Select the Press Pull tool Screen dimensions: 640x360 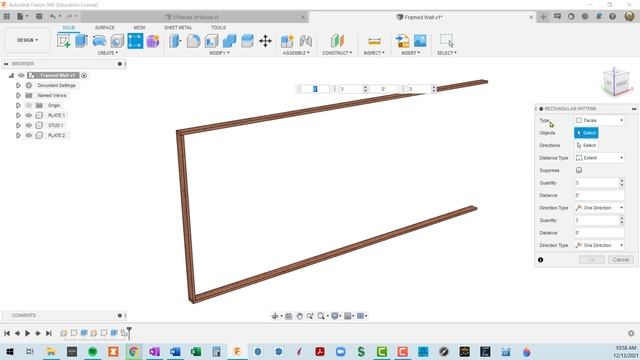(175, 41)
